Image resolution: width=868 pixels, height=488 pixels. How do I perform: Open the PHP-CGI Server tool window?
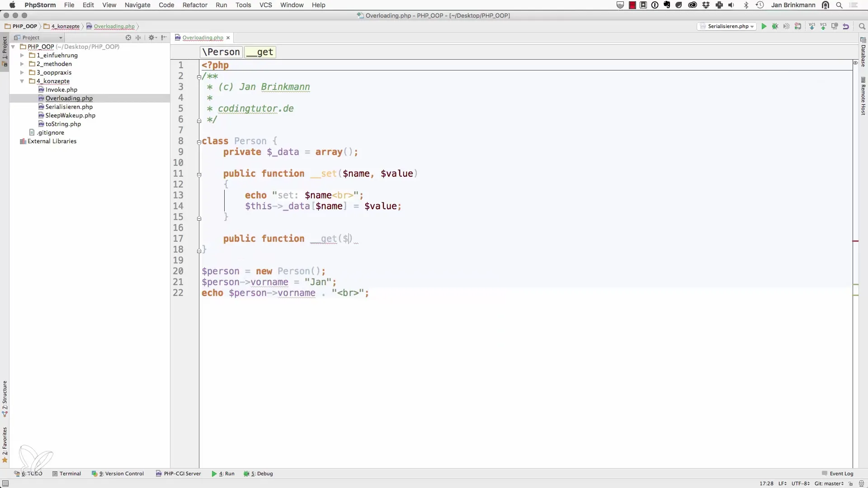click(178, 474)
